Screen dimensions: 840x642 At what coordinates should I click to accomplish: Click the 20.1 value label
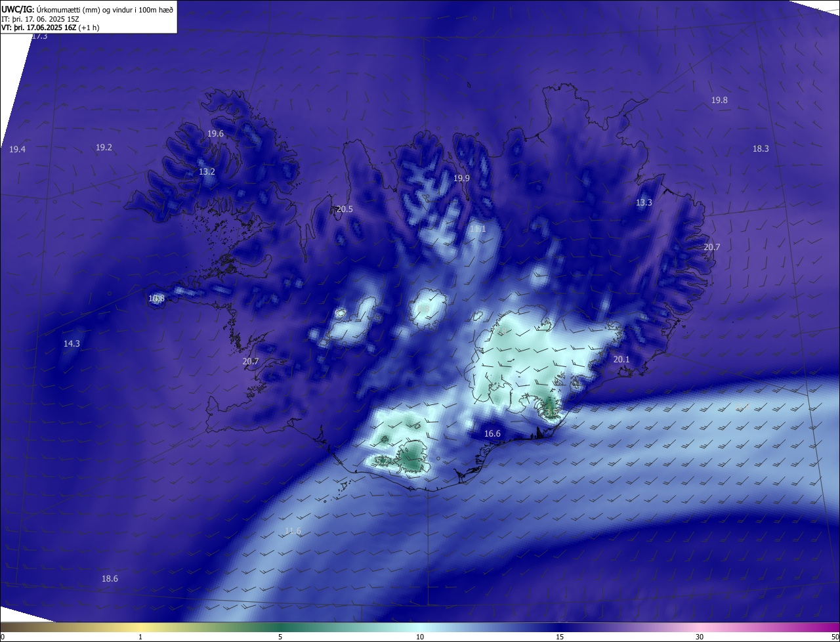621,360
